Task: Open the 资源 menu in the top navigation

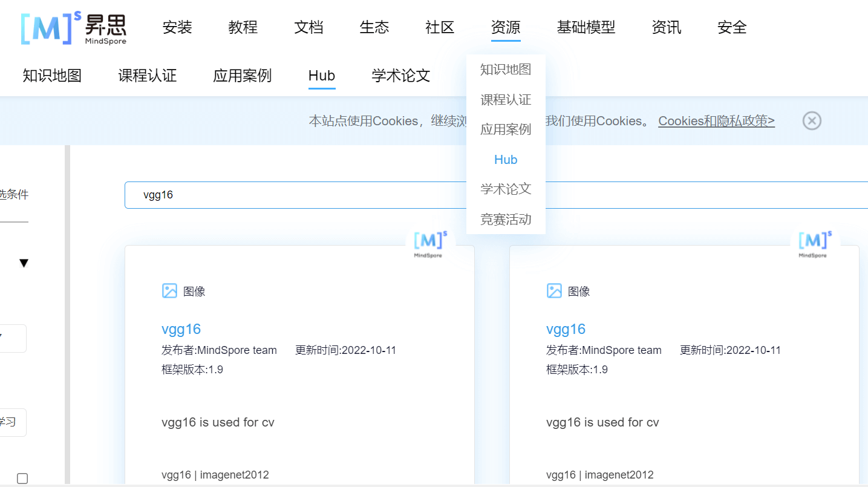Action: click(506, 27)
